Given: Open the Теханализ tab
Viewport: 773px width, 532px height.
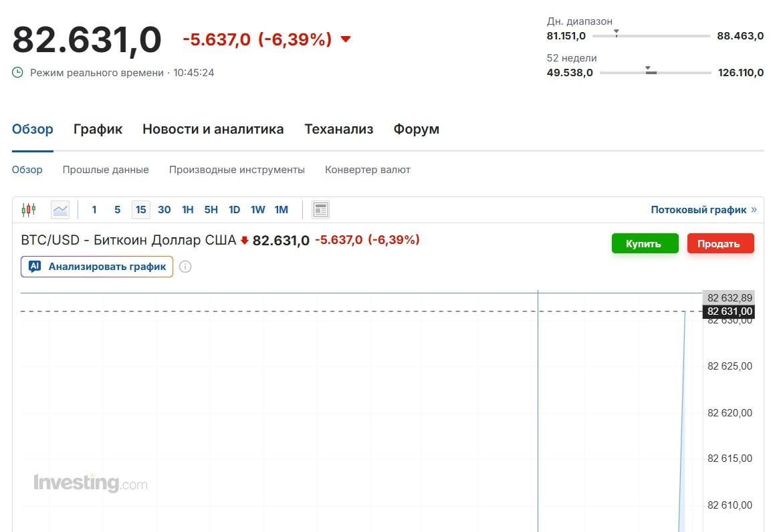Looking at the screenshot, I should pos(338,129).
